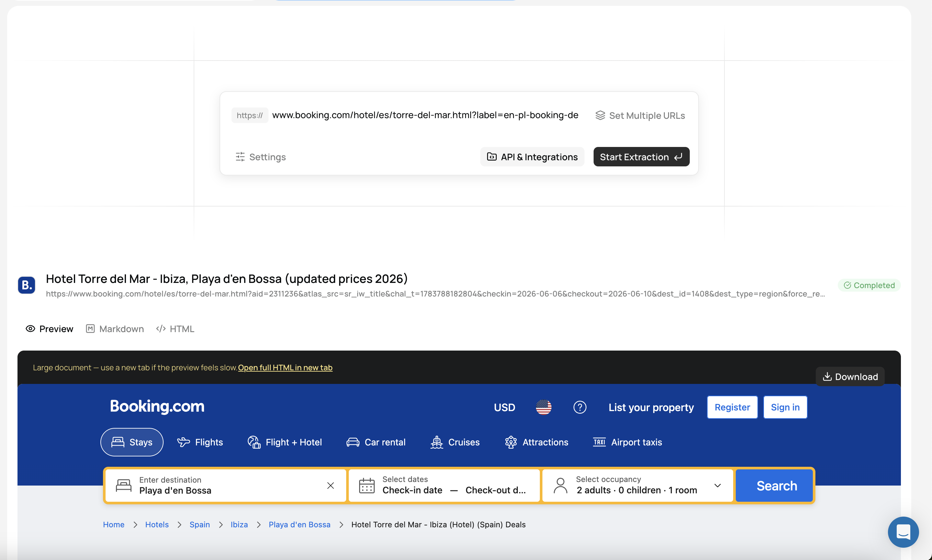Click the Download arrow icon
Image resolution: width=932 pixels, height=560 pixels.
827,376
